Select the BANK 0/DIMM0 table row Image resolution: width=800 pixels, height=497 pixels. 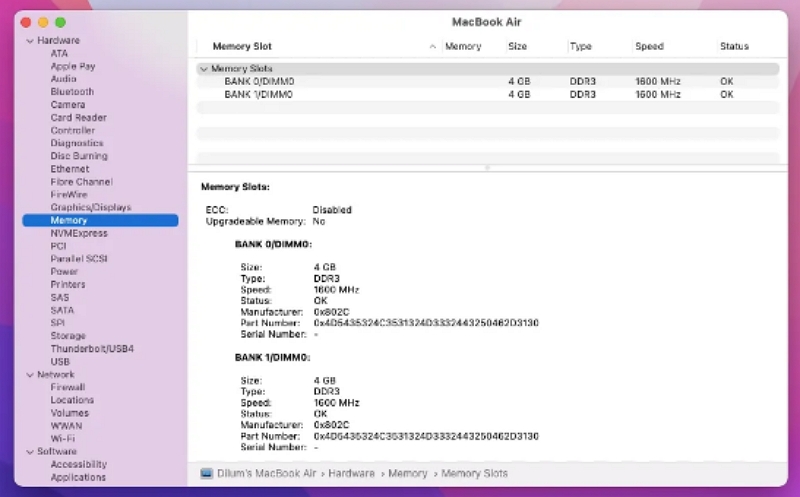[488, 82]
